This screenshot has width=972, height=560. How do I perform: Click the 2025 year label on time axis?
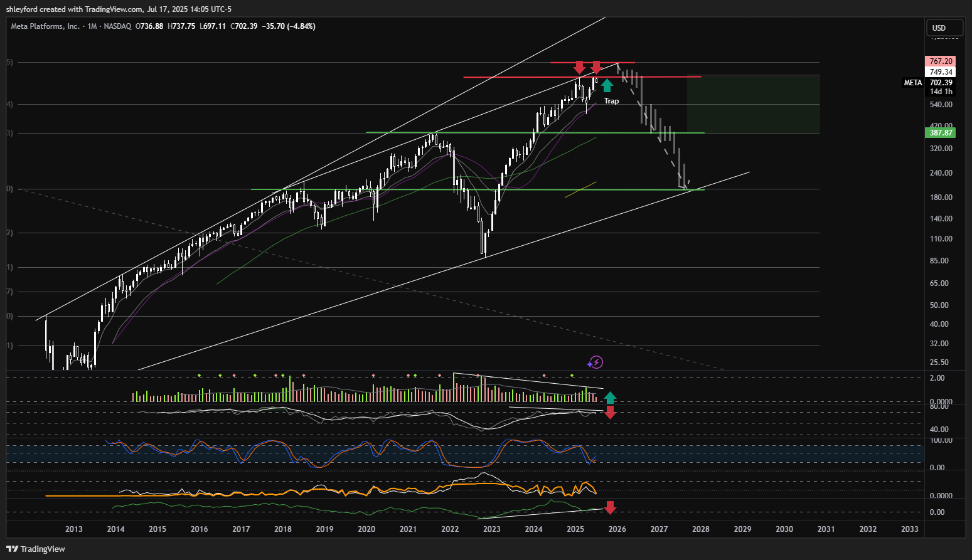[x=575, y=529]
